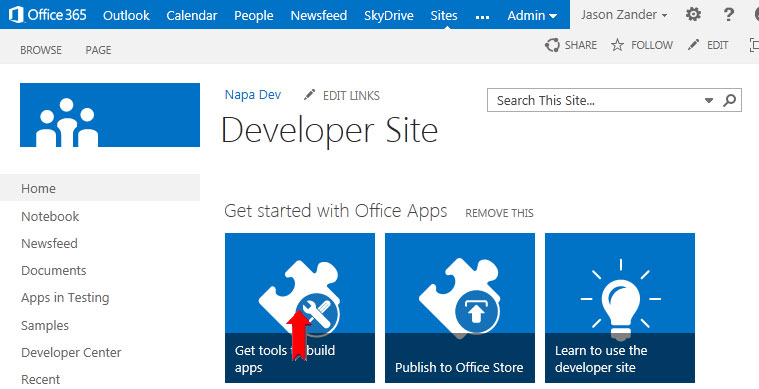This screenshot has width=759, height=389.
Task: Switch to the Page ribbon tab
Action: tap(98, 50)
